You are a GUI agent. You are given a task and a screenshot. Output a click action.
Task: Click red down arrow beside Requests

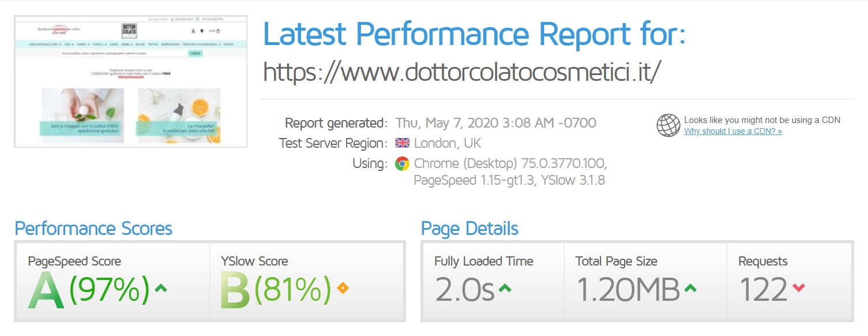click(x=799, y=288)
